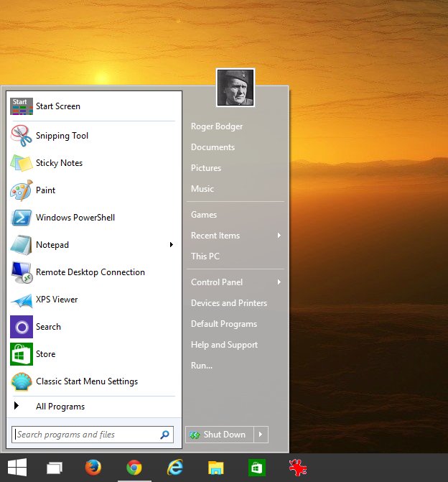Expand All Programs list
The image size is (448, 482).
tap(60, 407)
